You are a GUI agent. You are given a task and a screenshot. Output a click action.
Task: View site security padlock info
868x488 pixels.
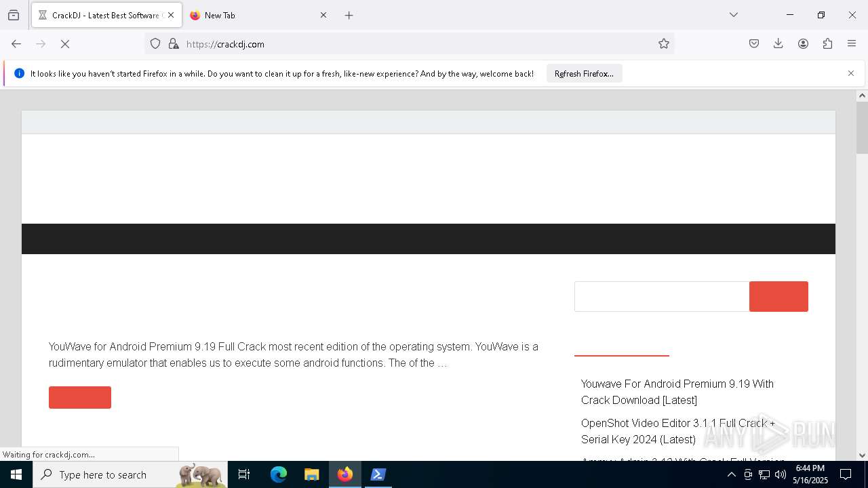(174, 44)
